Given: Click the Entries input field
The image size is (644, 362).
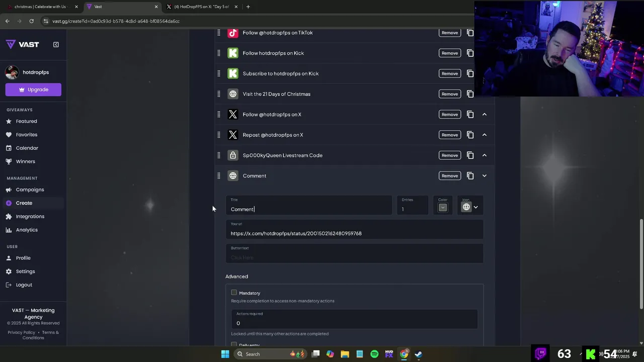Looking at the screenshot, I should pos(413,205).
